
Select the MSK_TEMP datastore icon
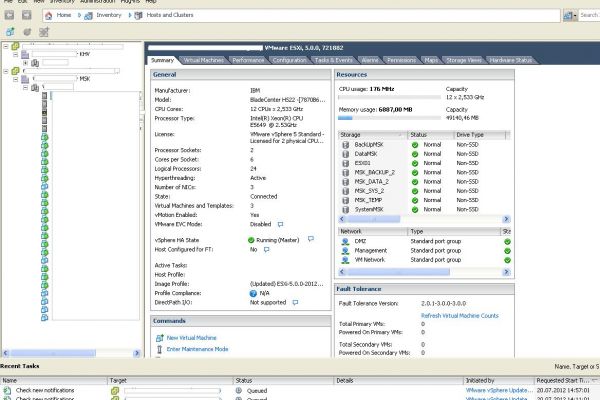coord(346,200)
